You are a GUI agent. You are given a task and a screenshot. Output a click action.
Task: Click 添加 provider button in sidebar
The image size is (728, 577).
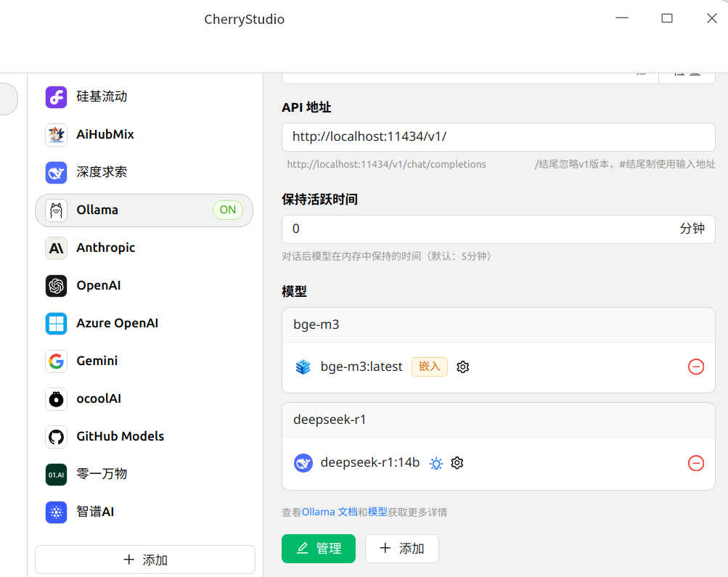pyautogui.click(x=145, y=560)
